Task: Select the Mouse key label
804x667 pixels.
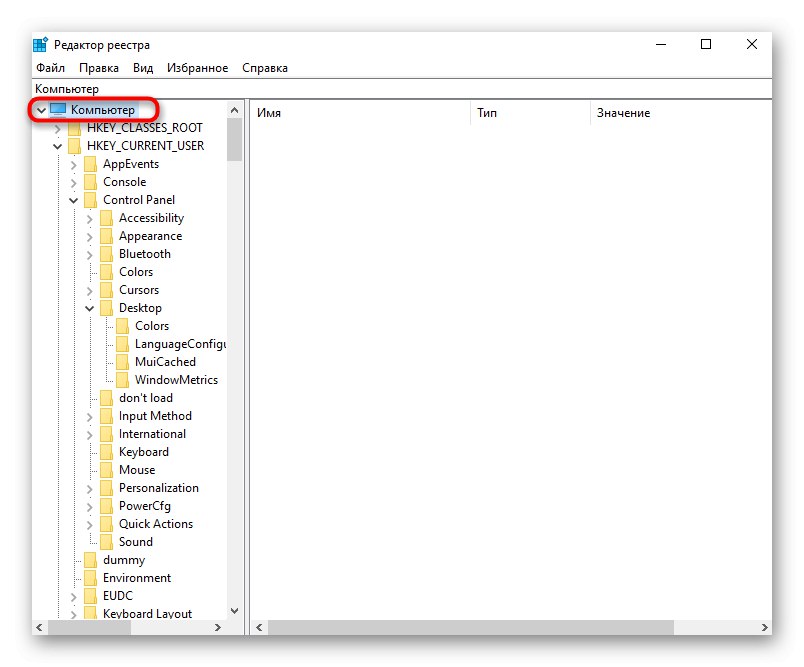Action: click(x=137, y=470)
